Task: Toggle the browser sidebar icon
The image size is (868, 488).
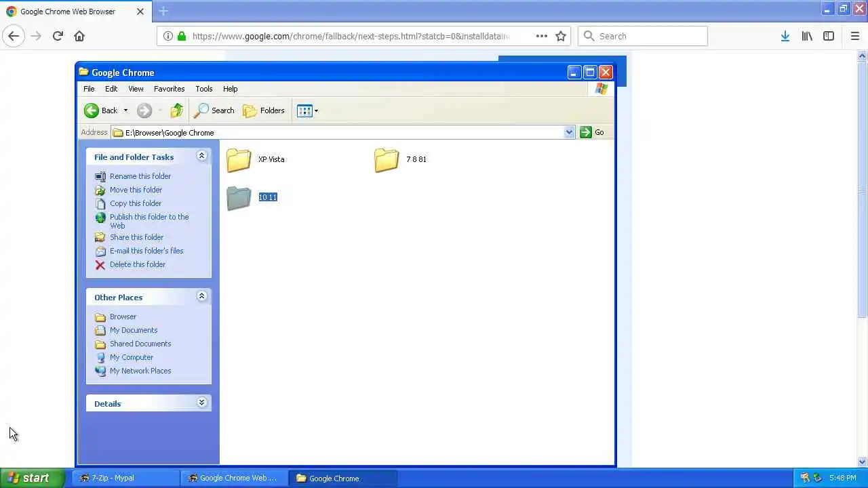Action: coord(829,36)
